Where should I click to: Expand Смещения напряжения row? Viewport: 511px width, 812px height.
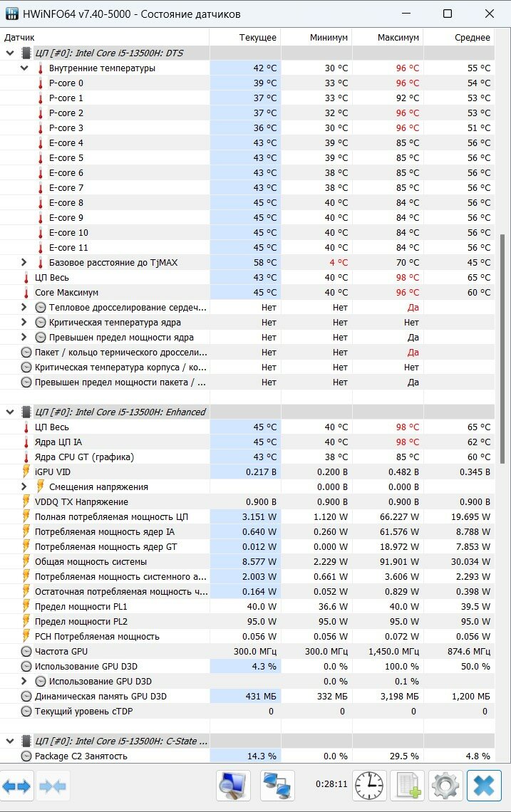(24, 486)
